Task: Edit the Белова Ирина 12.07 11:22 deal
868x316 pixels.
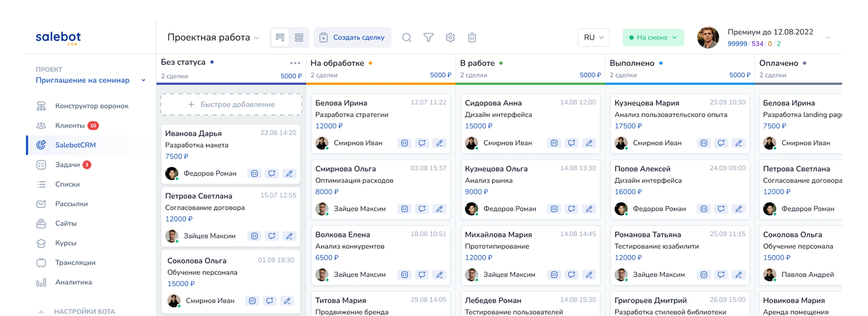Action: [x=440, y=143]
